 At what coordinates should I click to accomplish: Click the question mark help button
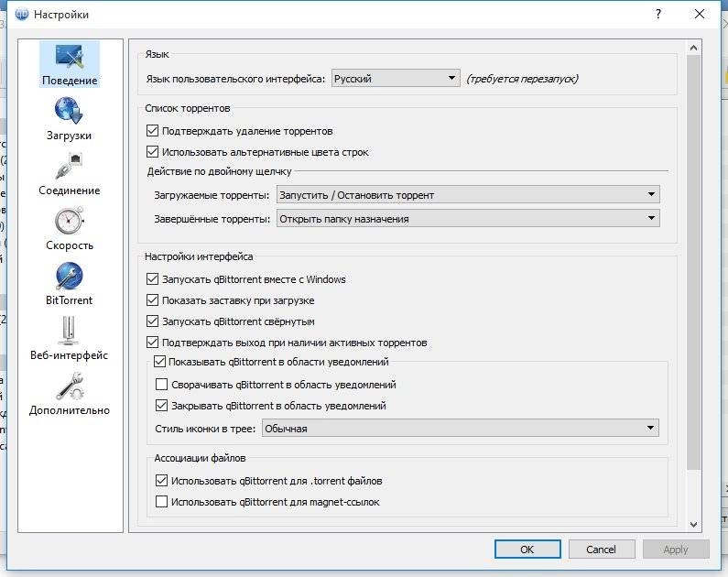(x=658, y=14)
